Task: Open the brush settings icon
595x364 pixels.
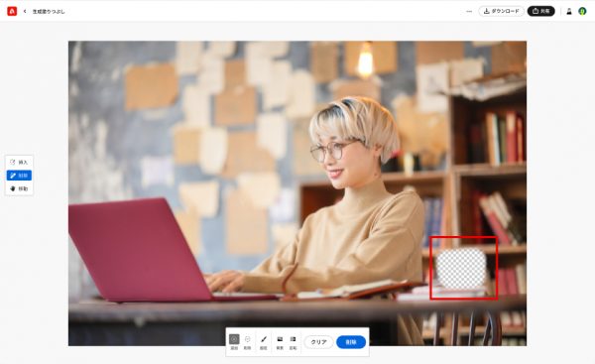Action: [x=264, y=341]
